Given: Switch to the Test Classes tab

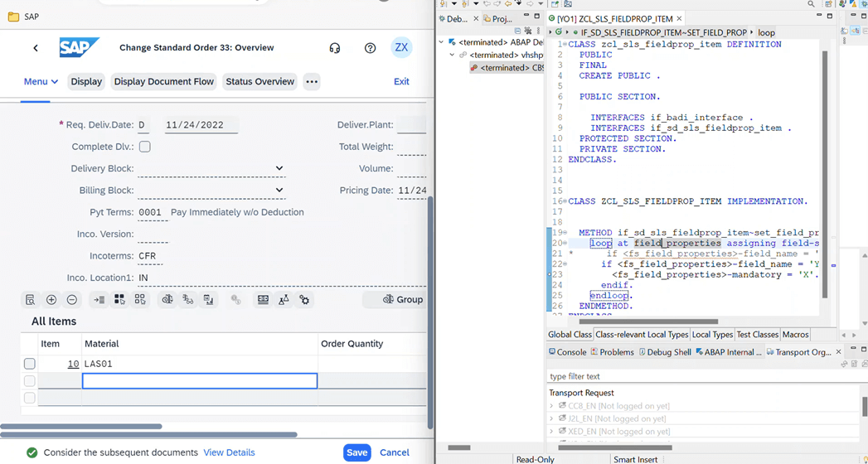Looking at the screenshot, I should 757,335.
